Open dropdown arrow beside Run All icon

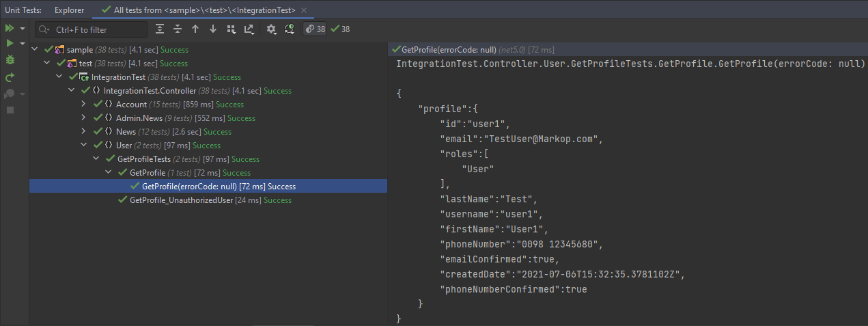pyautogui.click(x=23, y=29)
